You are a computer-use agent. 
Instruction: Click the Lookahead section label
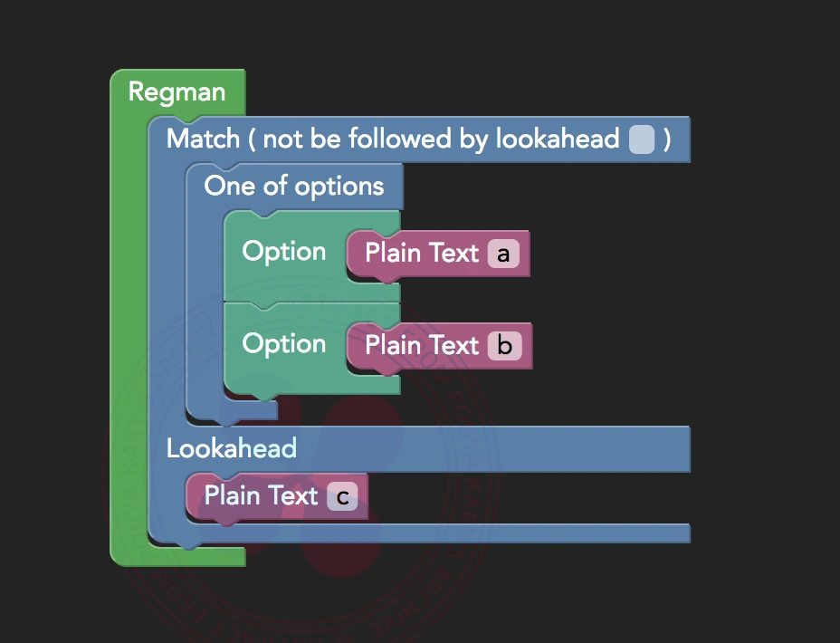click(232, 448)
